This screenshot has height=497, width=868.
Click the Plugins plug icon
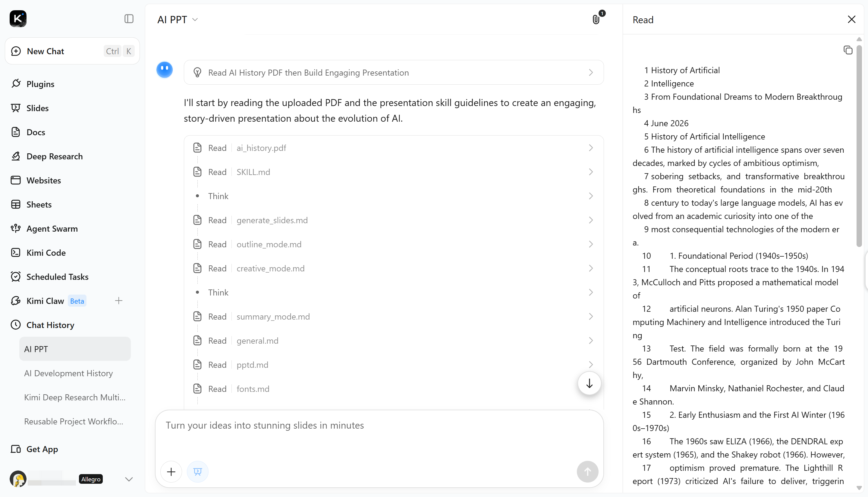pyautogui.click(x=16, y=84)
